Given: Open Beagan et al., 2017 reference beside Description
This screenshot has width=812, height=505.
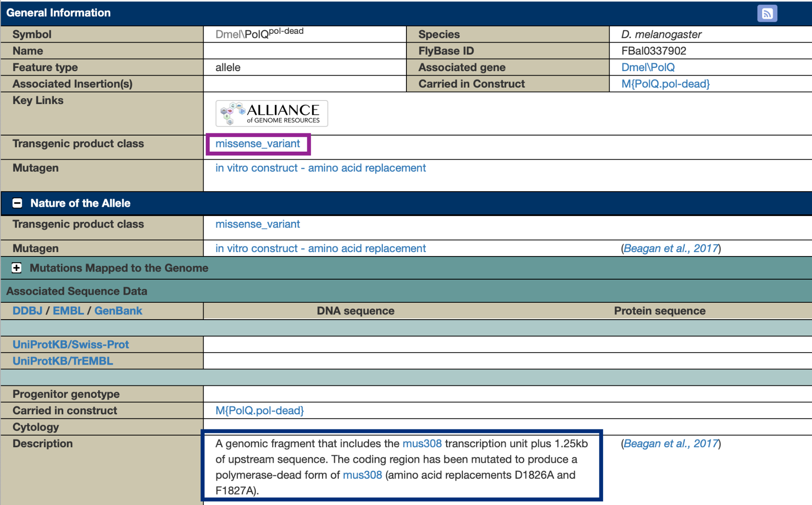Looking at the screenshot, I should click(671, 444).
